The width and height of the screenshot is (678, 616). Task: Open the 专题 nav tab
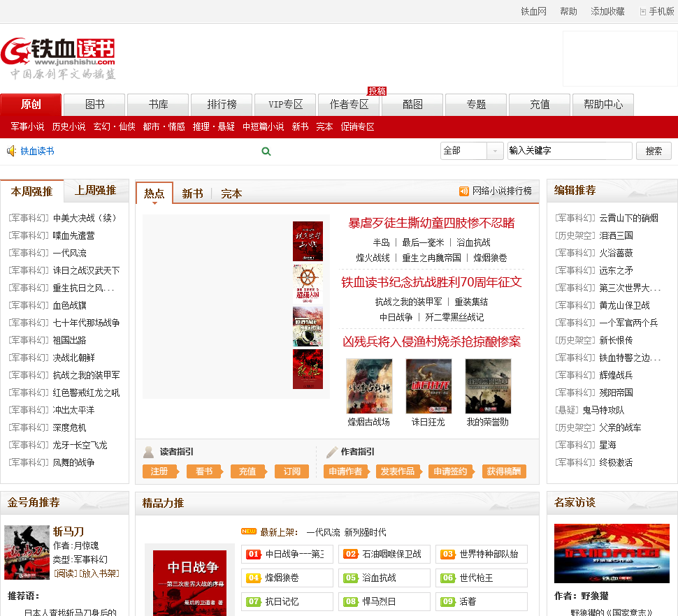[x=476, y=105]
